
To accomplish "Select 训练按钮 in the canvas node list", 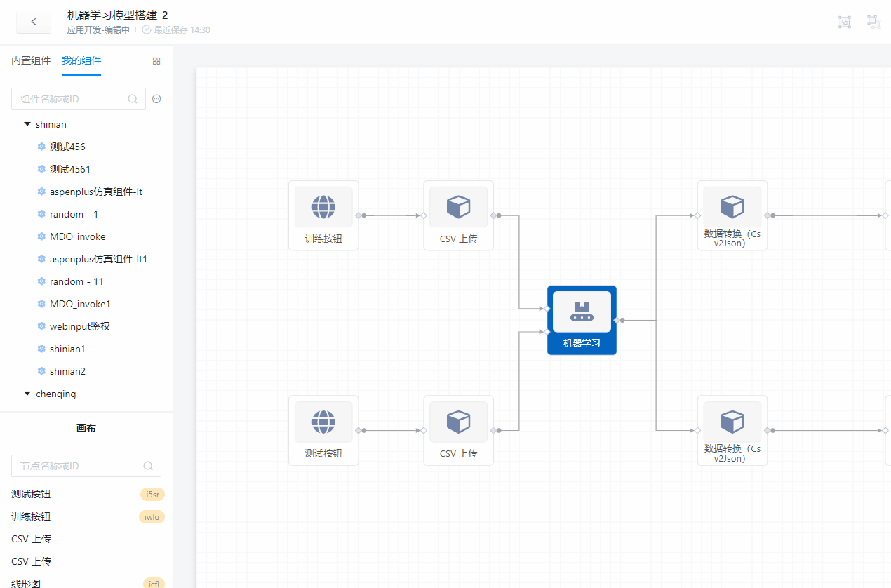I will (31, 516).
